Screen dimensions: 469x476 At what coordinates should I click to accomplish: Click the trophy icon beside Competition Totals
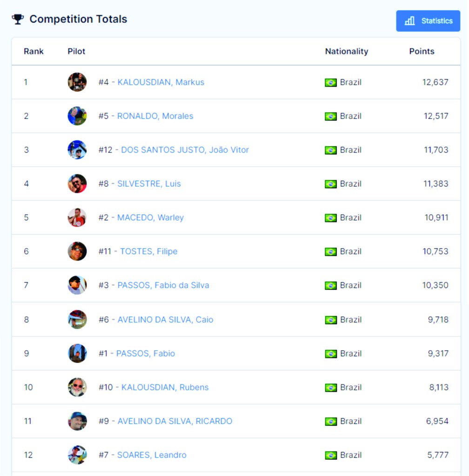click(x=18, y=19)
